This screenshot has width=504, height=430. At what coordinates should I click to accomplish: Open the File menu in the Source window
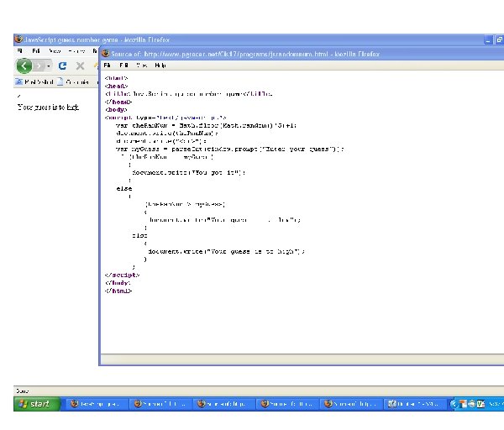coord(107,66)
